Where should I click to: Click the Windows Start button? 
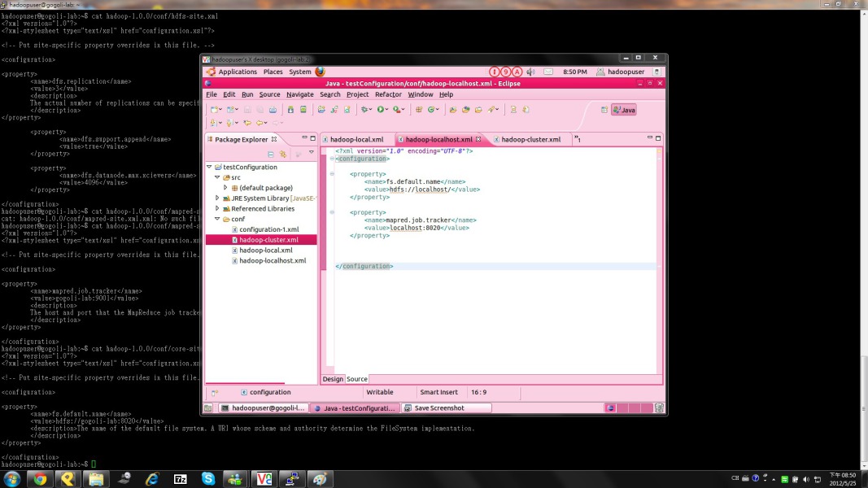coord(11,478)
